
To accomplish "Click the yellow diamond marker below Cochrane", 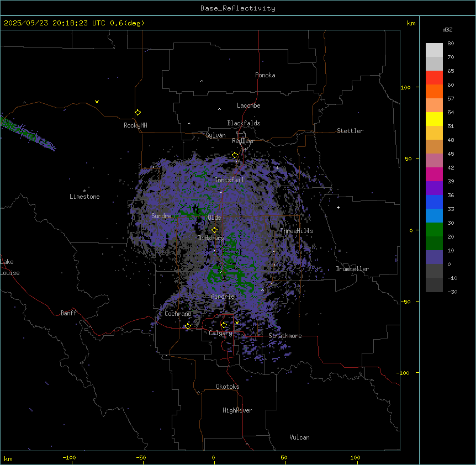I will point(188,326).
